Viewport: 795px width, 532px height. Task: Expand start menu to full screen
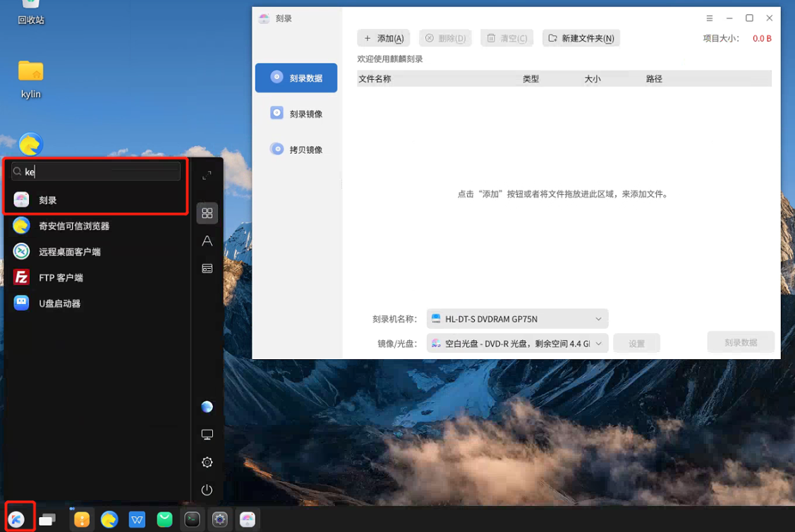click(x=207, y=176)
